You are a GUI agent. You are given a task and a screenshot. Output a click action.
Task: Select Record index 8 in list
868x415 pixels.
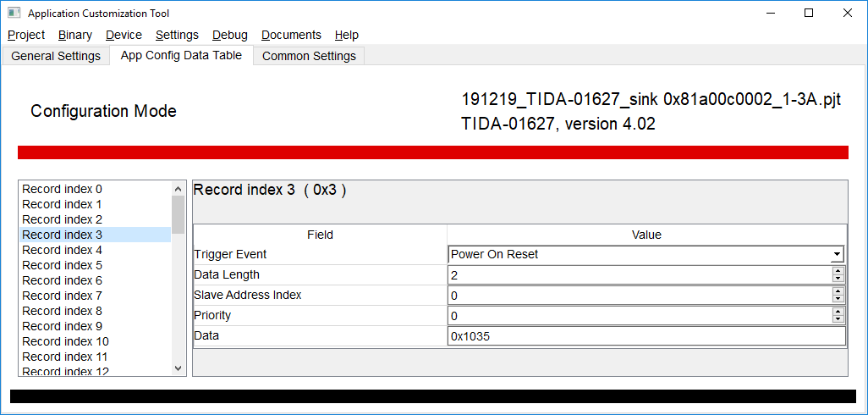96,311
